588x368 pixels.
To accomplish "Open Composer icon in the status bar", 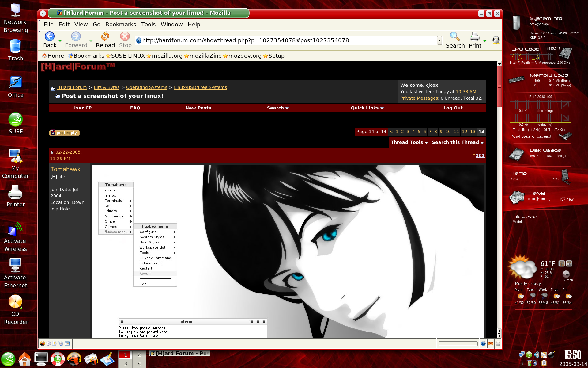I will coord(55,343).
